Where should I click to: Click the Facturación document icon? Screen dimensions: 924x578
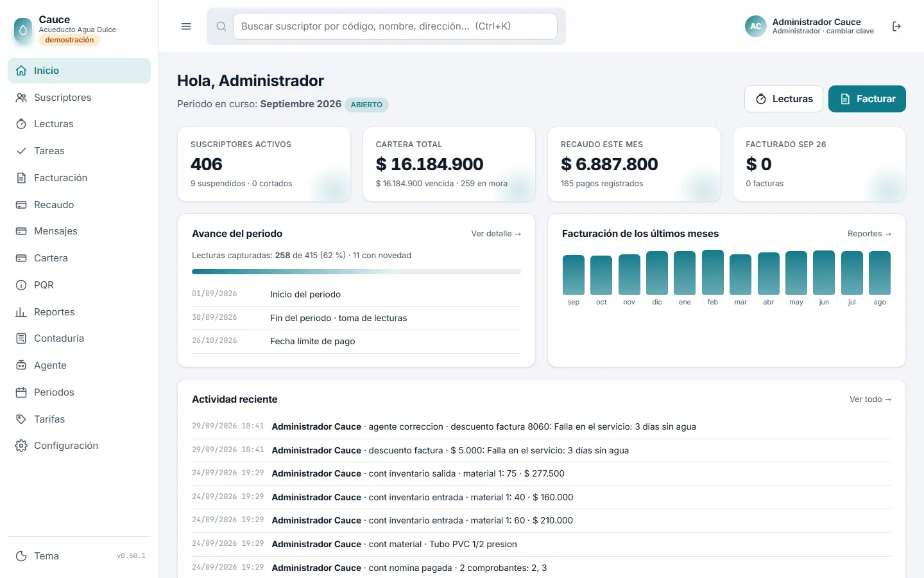(21, 178)
